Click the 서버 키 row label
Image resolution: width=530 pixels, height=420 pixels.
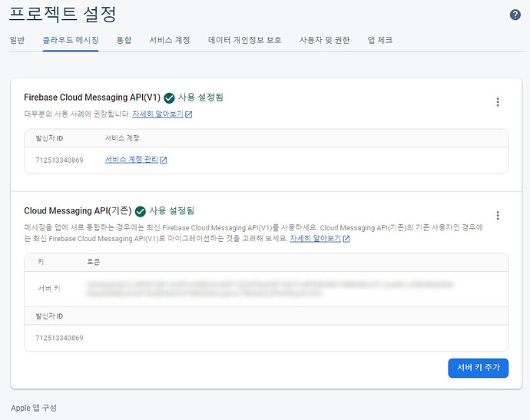pos(49,289)
